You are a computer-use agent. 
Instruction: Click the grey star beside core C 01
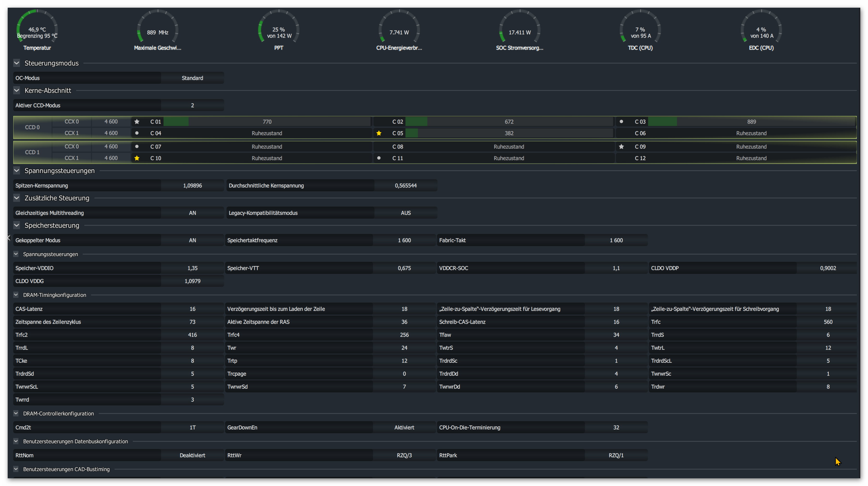pos(137,122)
